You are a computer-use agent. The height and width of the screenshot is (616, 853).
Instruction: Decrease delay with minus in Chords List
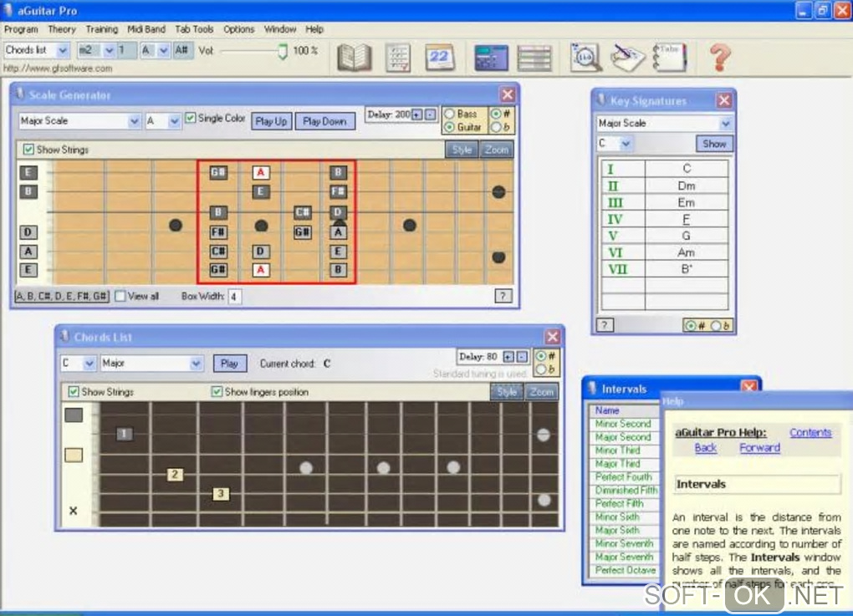(x=522, y=357)
